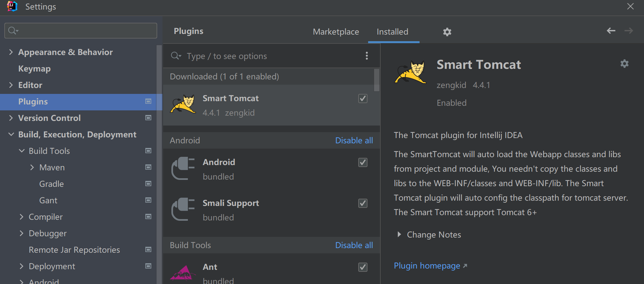Collapse the Build Tools node
This screenshot has width=644, height=284.
click(x=22, y=151)
